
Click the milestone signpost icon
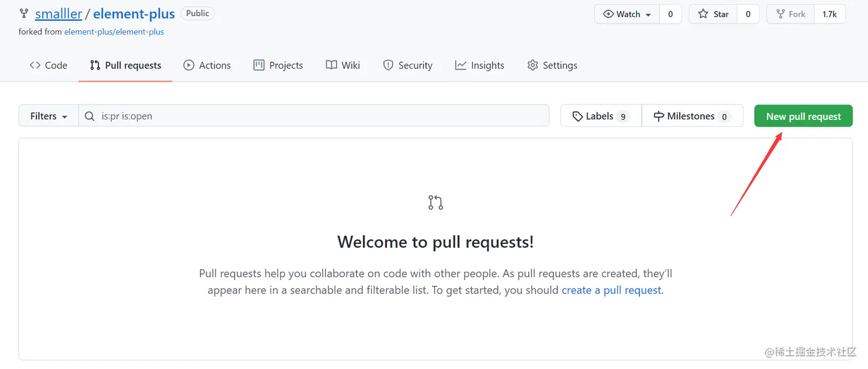coord(659,116)
